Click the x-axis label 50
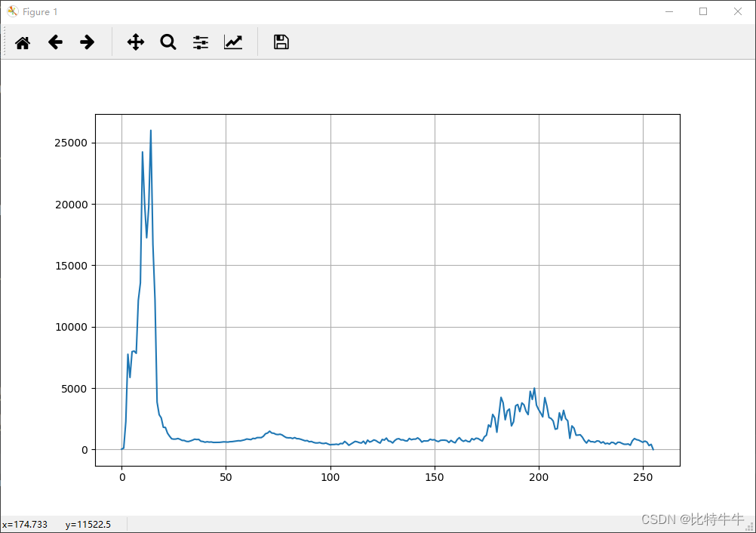The height and width of the screenshot is (533, 756). click(226, 478)
